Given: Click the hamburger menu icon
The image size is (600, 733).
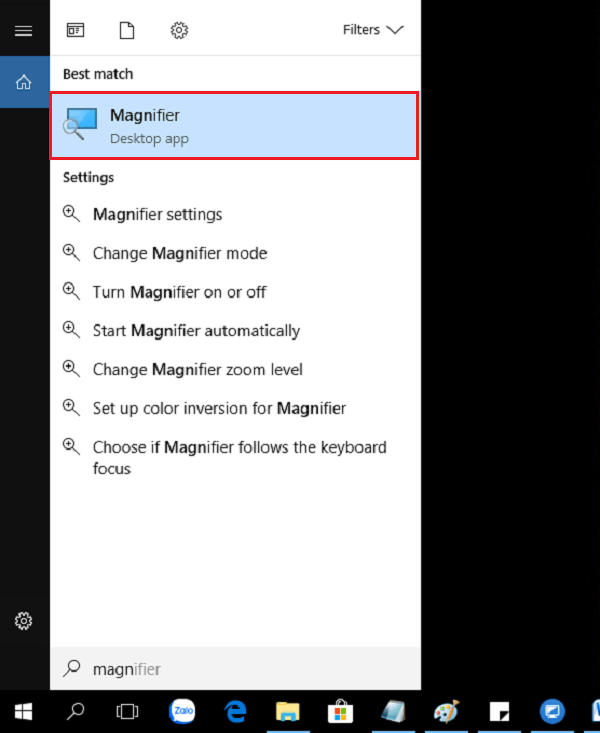Looking at the screenshot, I should [24, 30].
